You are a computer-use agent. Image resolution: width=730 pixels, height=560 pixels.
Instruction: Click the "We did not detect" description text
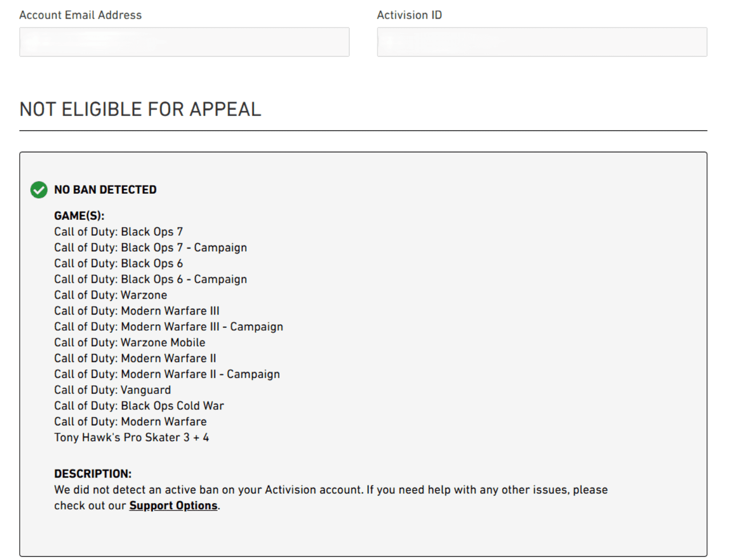[330, 490]
